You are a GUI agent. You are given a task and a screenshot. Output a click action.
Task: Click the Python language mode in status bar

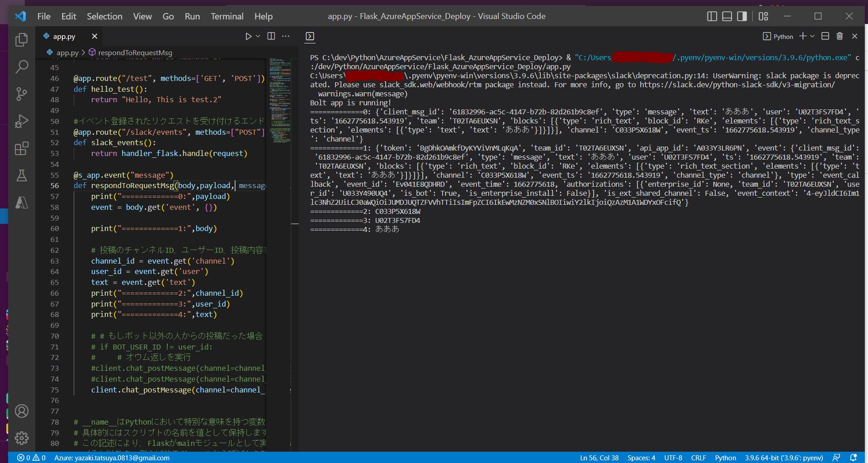click(x=725, y=458)
